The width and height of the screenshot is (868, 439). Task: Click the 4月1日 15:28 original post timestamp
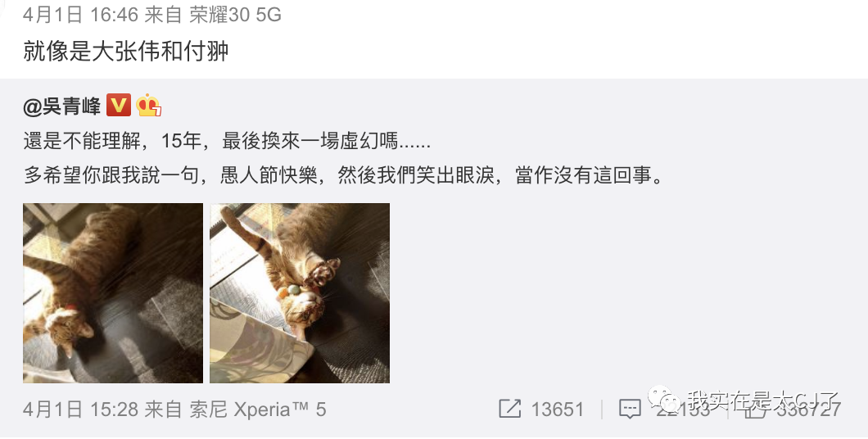[x=81, y=410]
